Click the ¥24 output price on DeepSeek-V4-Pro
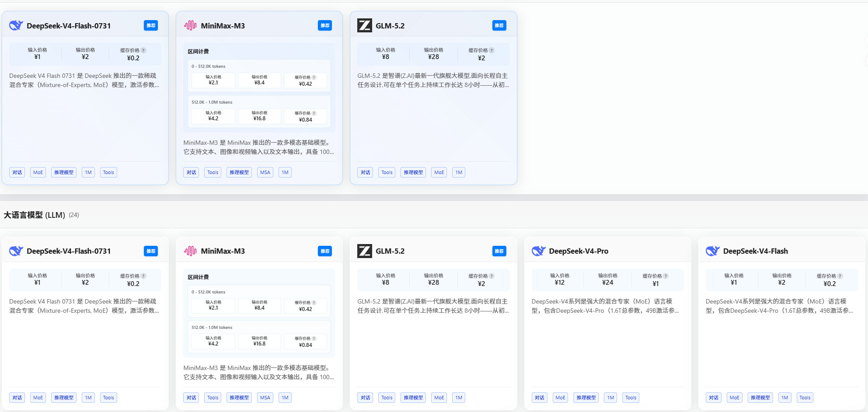The height and width of the screenshot is (412, 868). click(x=607, y=283)
